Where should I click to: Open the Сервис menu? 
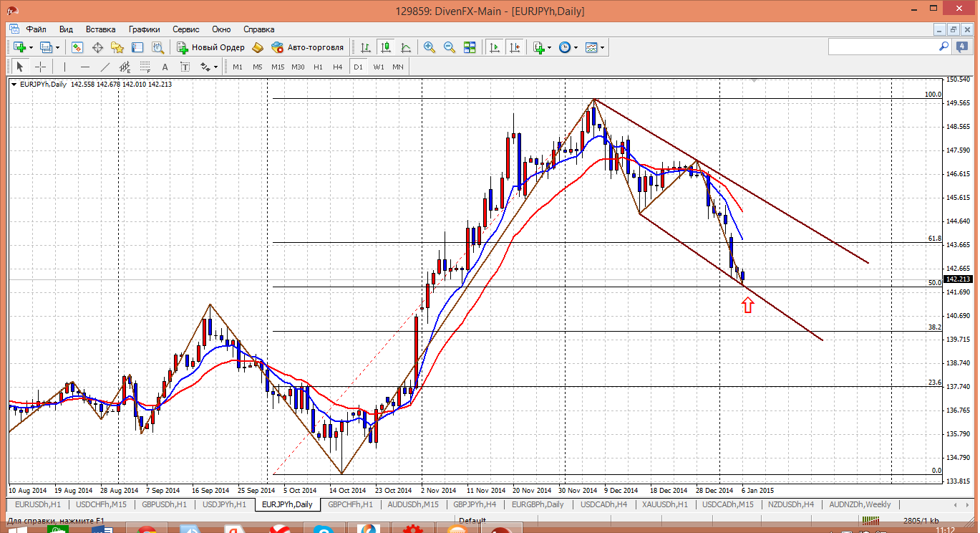pyautogui.click(x=186, y=29)
